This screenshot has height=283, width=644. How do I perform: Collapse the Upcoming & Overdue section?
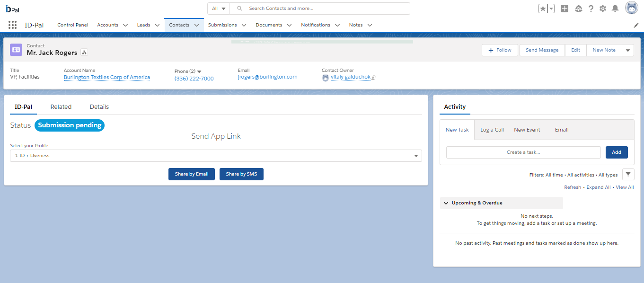coord(446,203)
